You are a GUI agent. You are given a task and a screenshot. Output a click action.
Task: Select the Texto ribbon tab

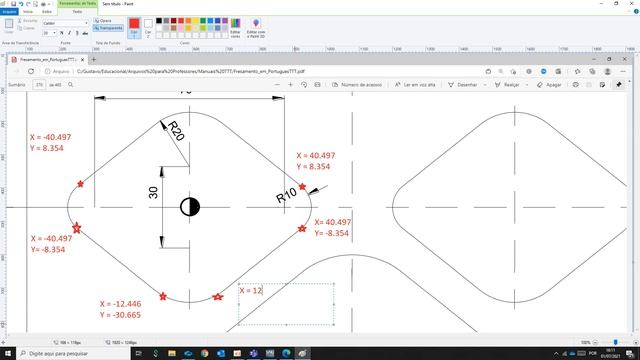tap(78, 11)
